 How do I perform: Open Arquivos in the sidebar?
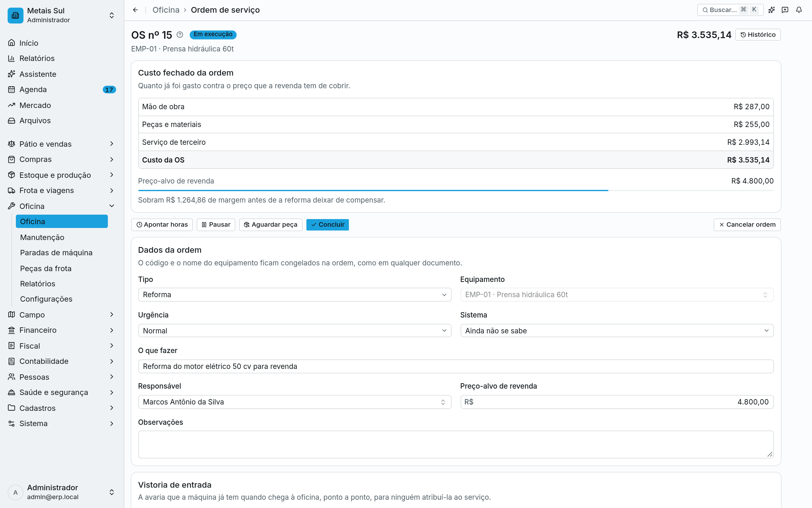(x=62, y=121)
